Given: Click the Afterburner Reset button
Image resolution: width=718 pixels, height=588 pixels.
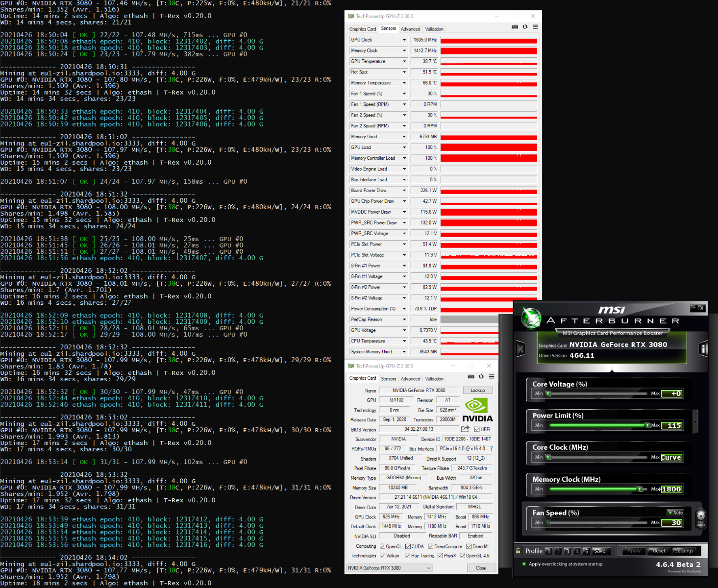Looking at the screenshot, I should (x=659, y=551).
